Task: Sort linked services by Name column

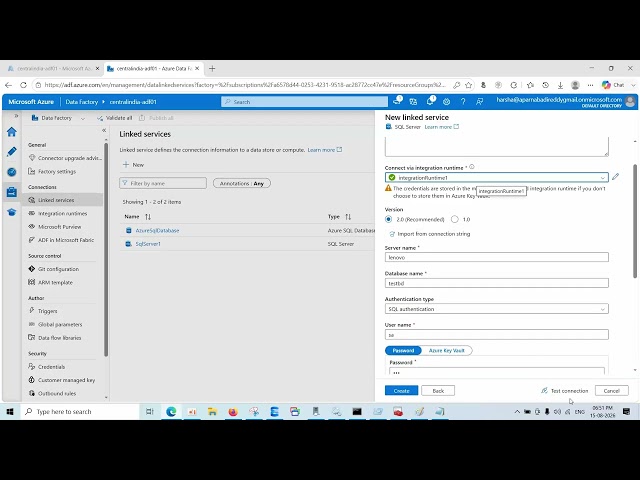Action: click(x=148, y=217)
